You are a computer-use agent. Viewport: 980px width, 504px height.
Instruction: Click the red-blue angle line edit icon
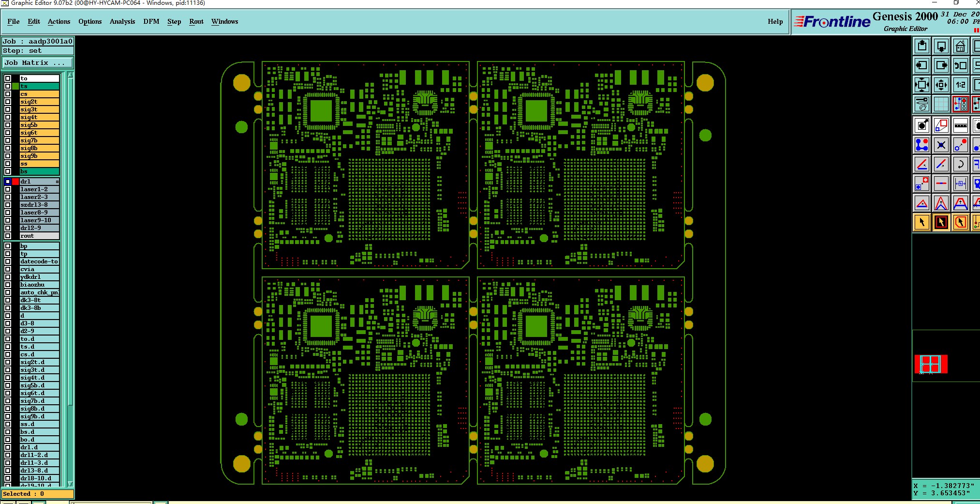(922, 164)
